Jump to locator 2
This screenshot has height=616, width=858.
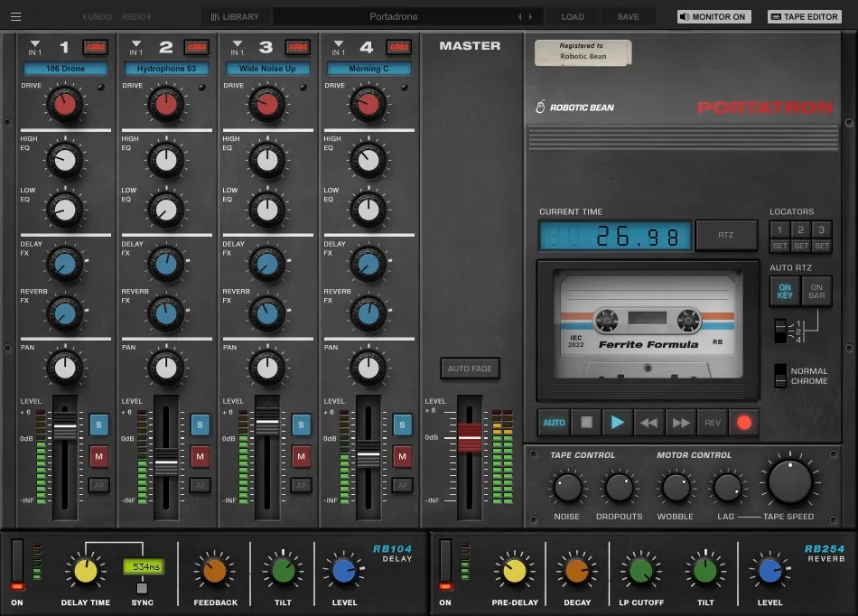[x=800, y=229]
